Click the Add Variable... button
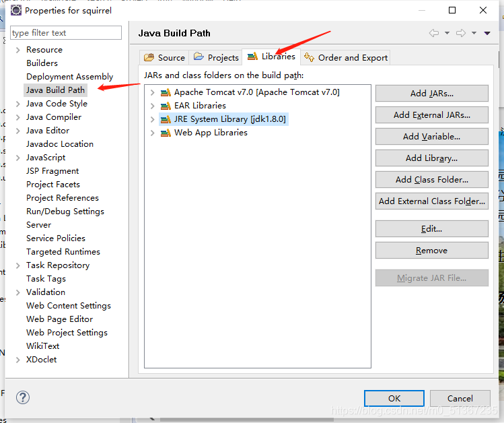This screenshot has height=423, width=504. [432, 136]
